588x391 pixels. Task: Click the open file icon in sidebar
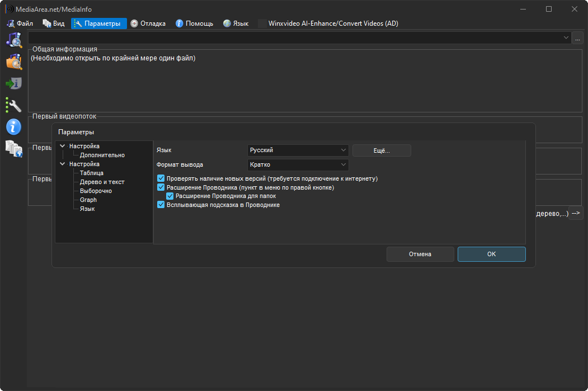[x=13, y=40]
